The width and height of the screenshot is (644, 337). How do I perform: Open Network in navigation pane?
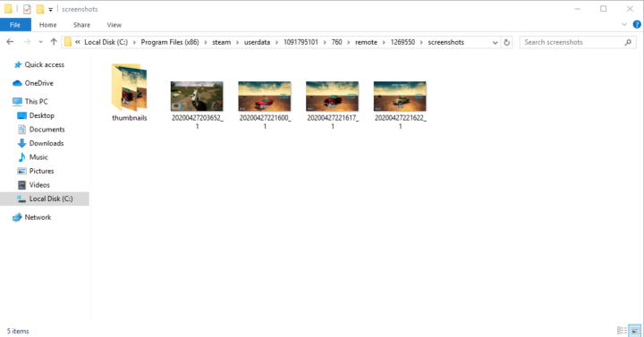point(38,217)
